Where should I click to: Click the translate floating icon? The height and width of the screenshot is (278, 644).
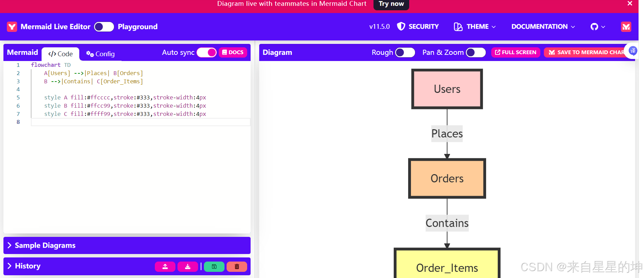coord(633,51)
